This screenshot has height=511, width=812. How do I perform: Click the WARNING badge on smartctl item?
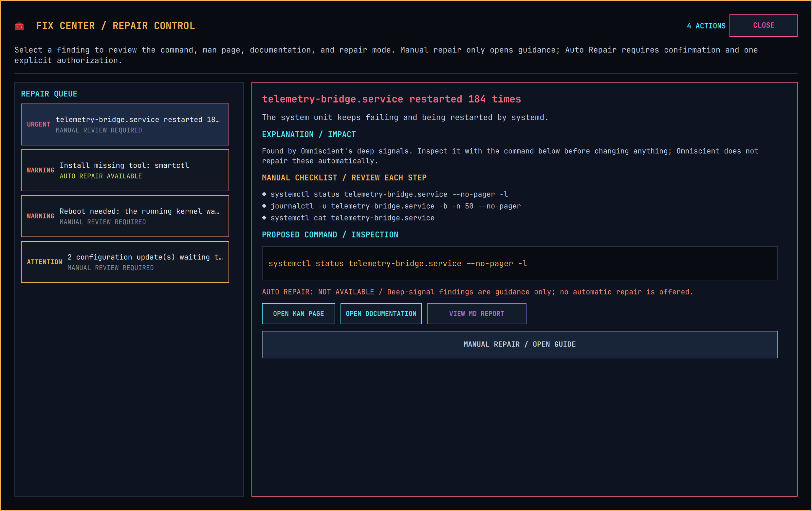click(x=41, y=170)
